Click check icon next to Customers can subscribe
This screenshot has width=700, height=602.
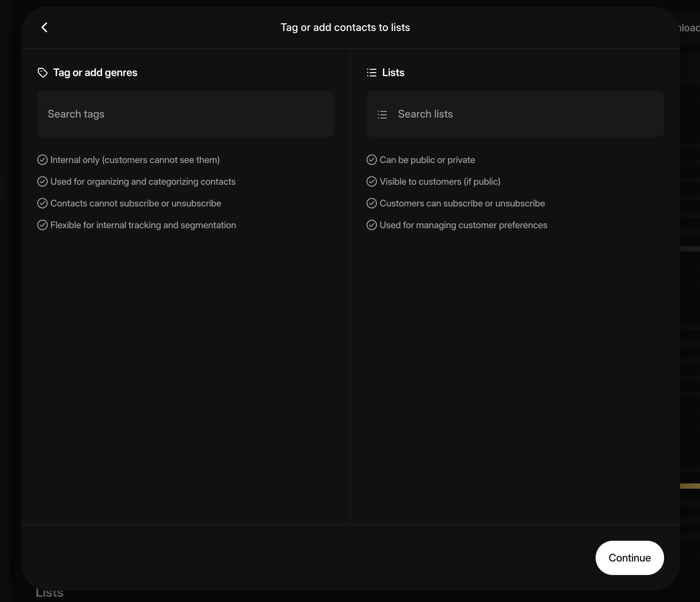click(372, 204)
